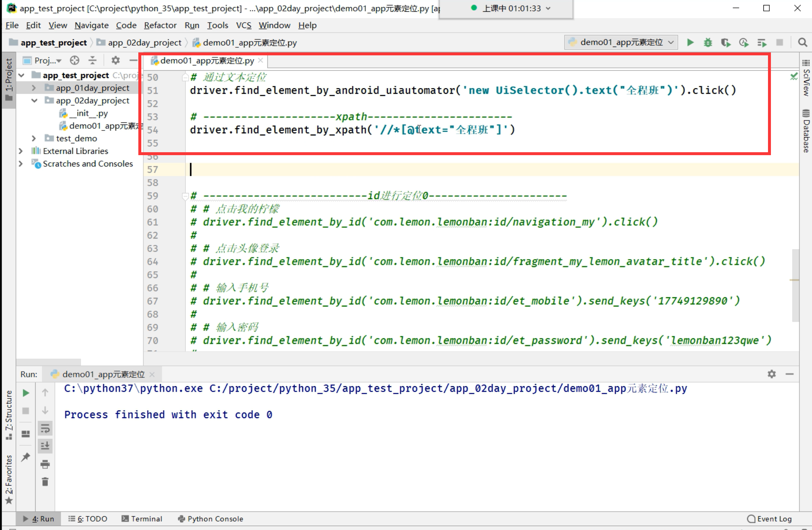Pin the Run tab with pin icon

26,457
